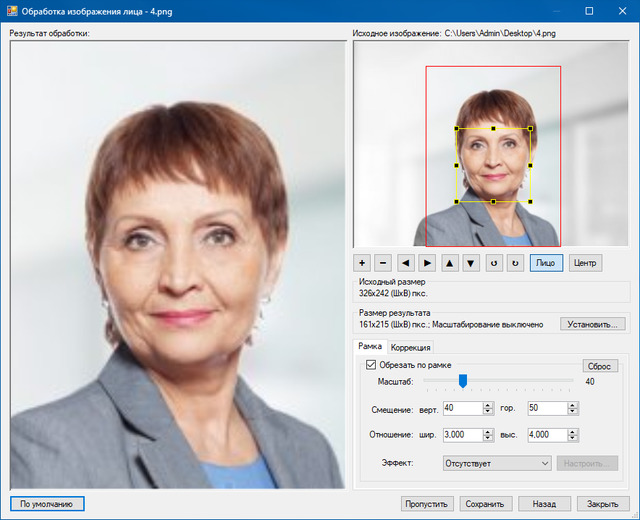Select the bottom-middle handle of the yellow face frame
Image resolution: width=640 pixels, height=520 pixels.
pos(493,202)
